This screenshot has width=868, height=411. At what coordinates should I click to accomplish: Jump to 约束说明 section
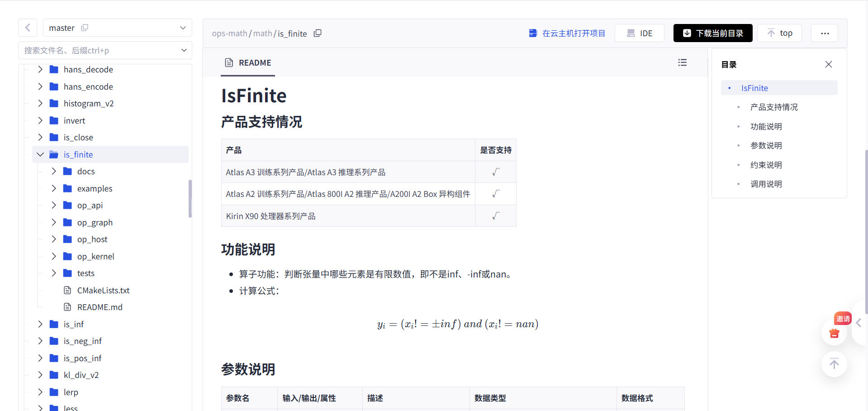[x=766, y=165]
